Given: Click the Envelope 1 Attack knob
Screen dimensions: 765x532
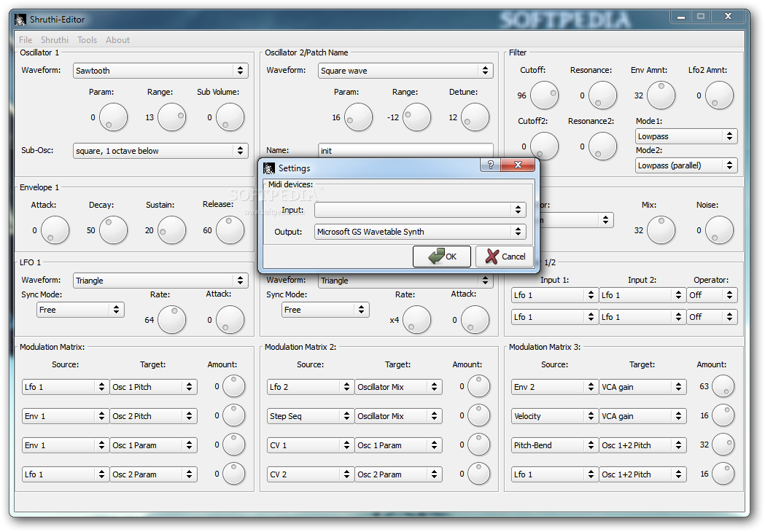Looking at the screenshot, I should pos(55,230).
